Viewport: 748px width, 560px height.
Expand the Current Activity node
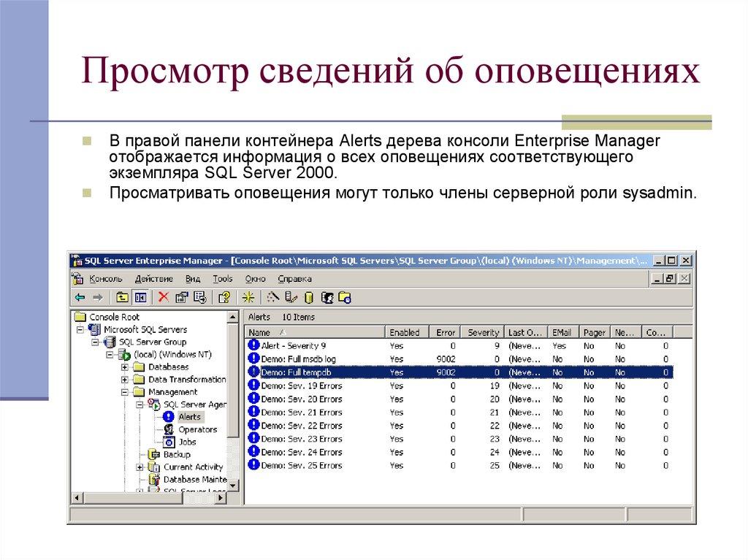click(140, 467)
